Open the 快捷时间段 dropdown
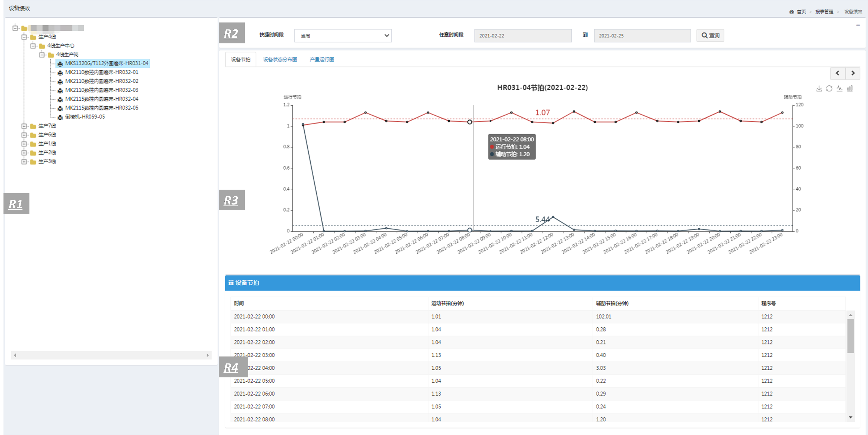 point(343,35)
